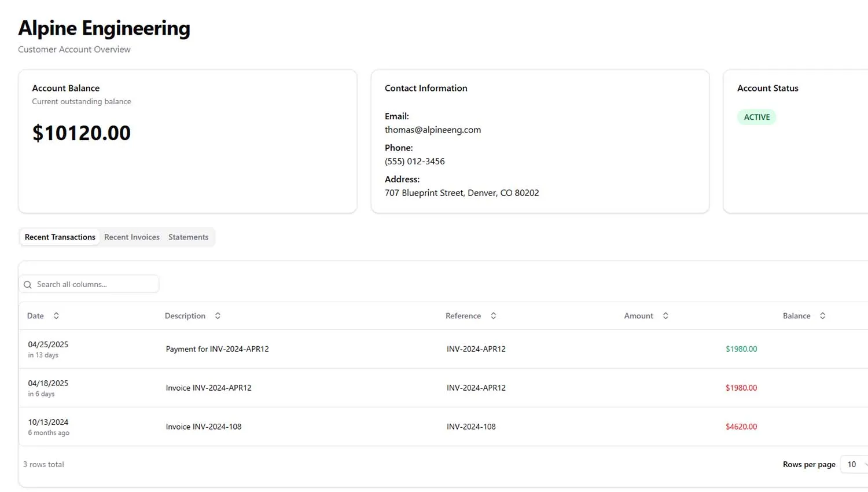868x492 pixels.
Task: Click date 04/18/2025 in transactions table
Action: (x=48, y=383)
